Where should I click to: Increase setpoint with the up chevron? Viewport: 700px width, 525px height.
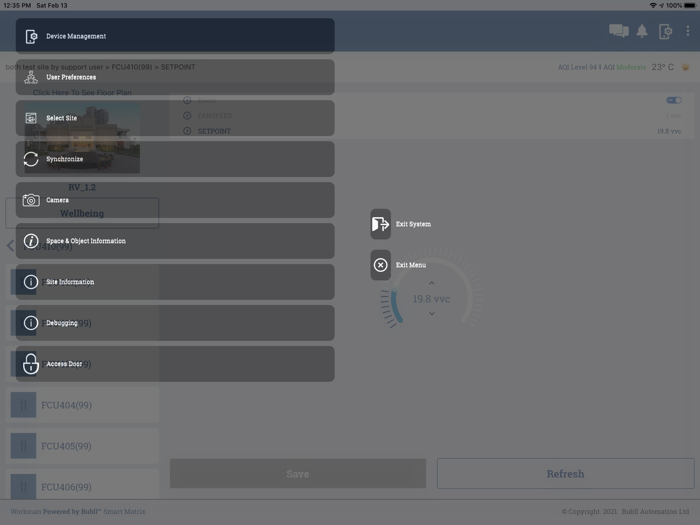tap(432, 283)
